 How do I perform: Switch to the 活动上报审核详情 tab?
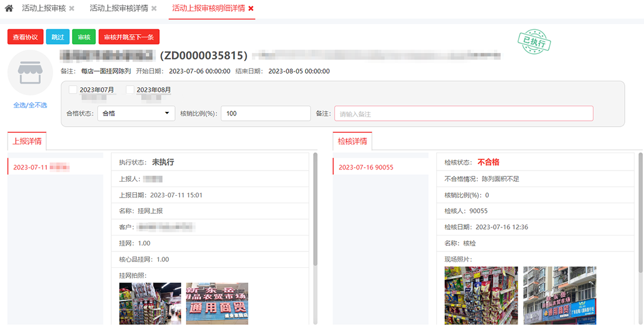119,9
